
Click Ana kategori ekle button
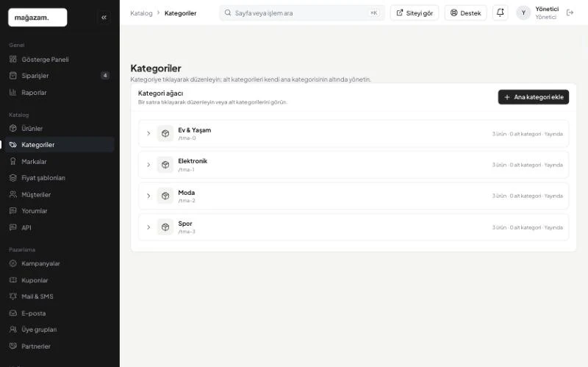pos(534,97)
